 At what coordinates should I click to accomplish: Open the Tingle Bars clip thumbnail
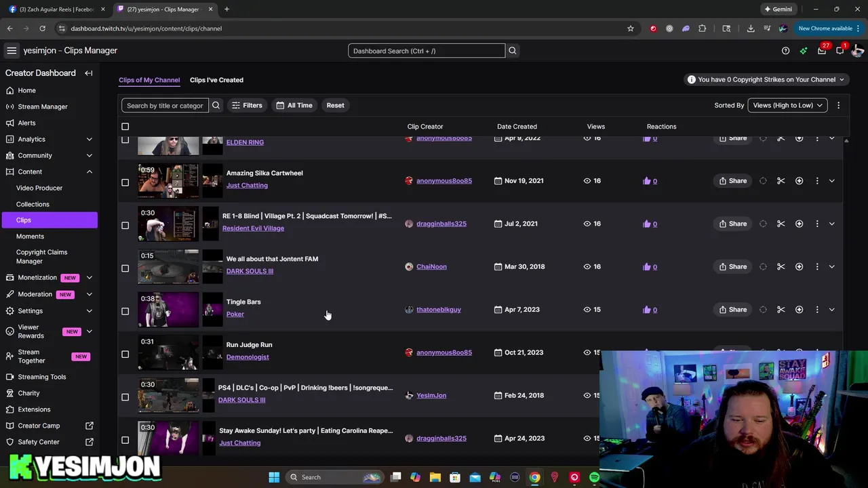pos(168,310)
